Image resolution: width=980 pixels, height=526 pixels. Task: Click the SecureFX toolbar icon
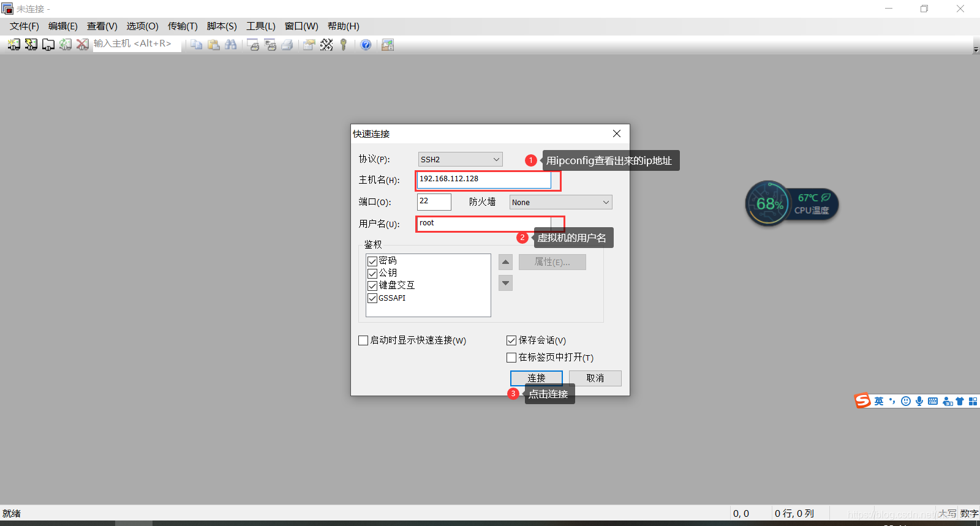pyautogui.click(x=388, y=45)
